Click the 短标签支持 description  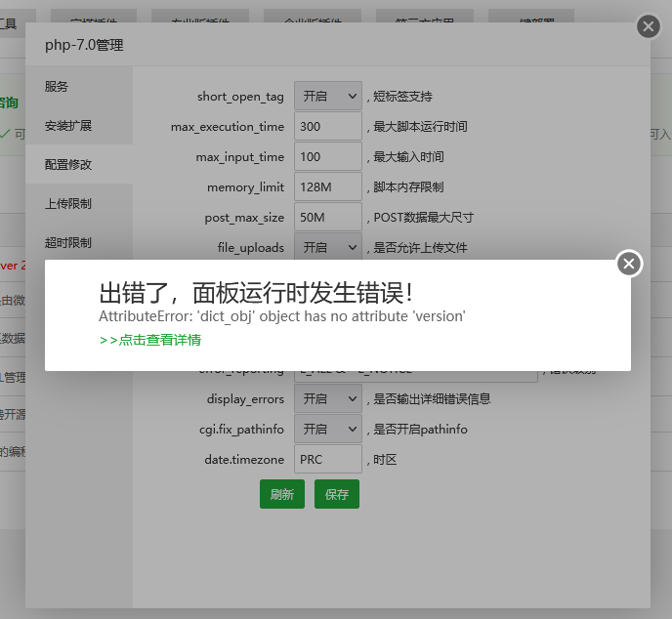(402, 97)
